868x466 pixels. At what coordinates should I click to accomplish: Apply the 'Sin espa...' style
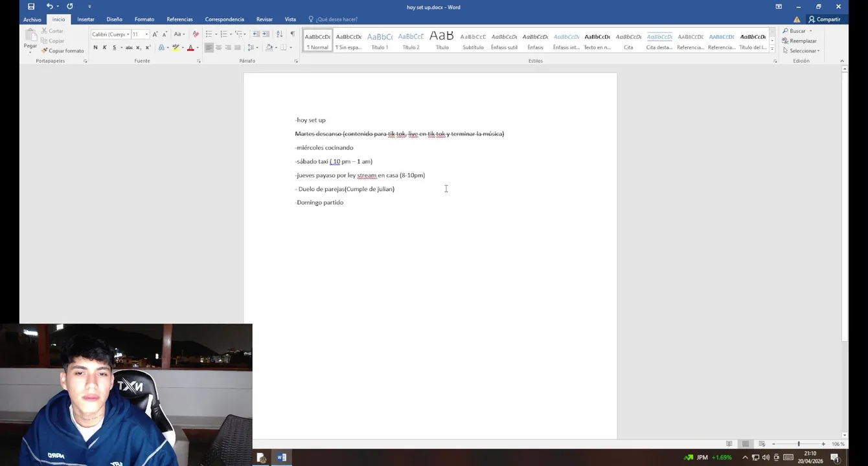click(348, 41)
